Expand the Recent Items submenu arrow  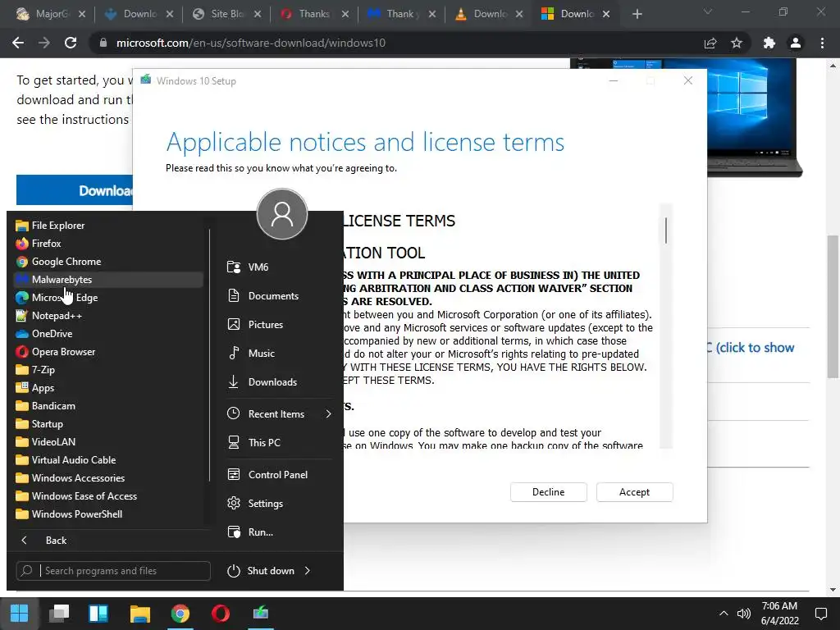328,414
